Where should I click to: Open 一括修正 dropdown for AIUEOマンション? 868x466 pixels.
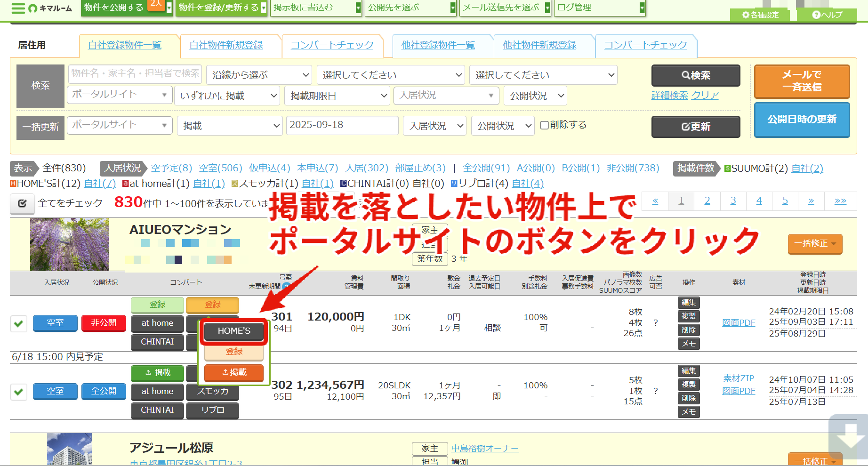815,244
